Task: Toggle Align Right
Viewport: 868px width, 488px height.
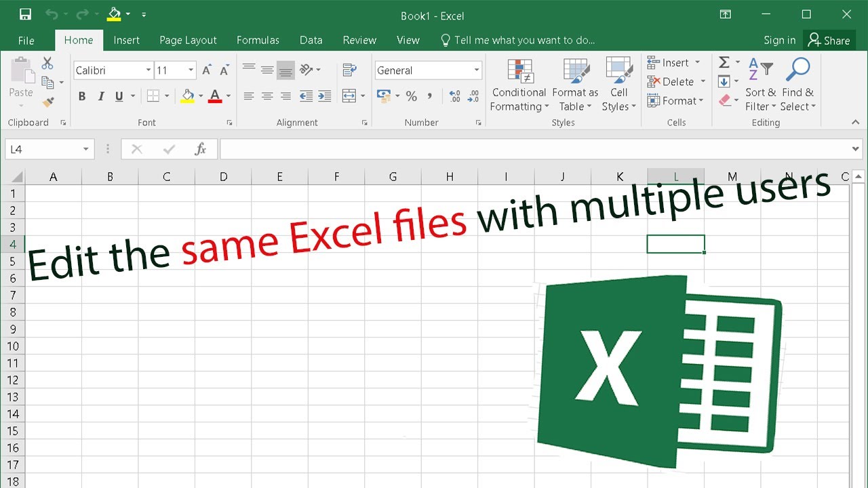Action: click(x=285, y=96)
